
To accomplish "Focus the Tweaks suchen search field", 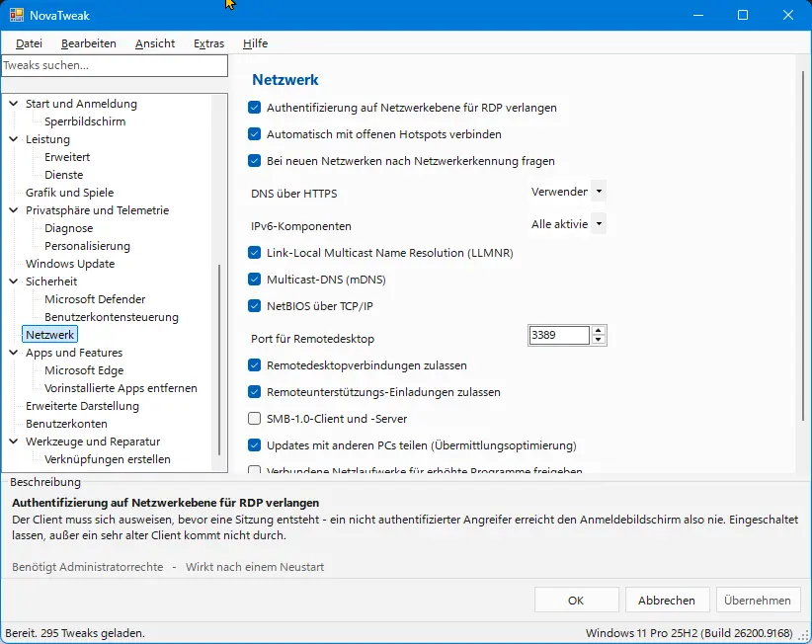I will pyautogui.click(x=115, y=66).
